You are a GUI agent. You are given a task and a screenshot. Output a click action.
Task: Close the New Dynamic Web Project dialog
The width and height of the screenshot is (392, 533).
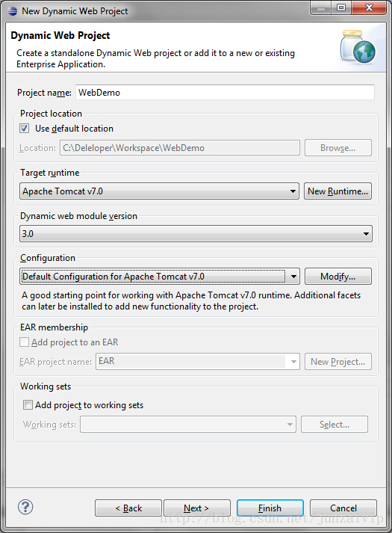tap(369, 7)
